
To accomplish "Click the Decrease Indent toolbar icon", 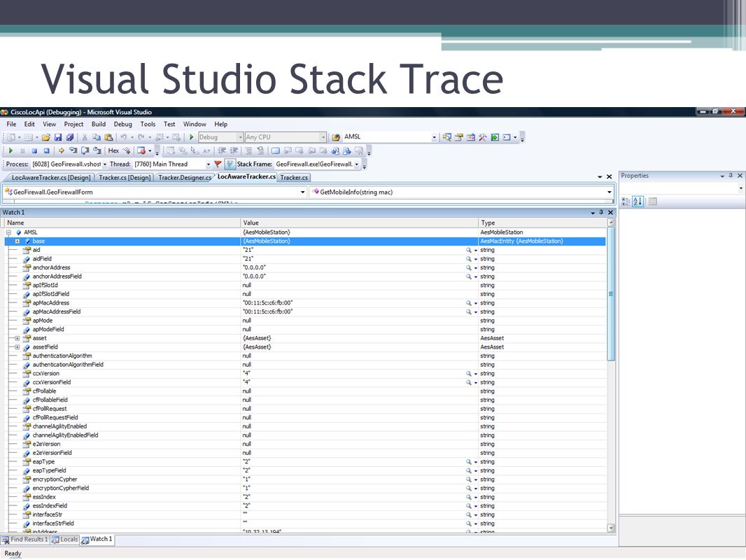I will coord(222,150).
